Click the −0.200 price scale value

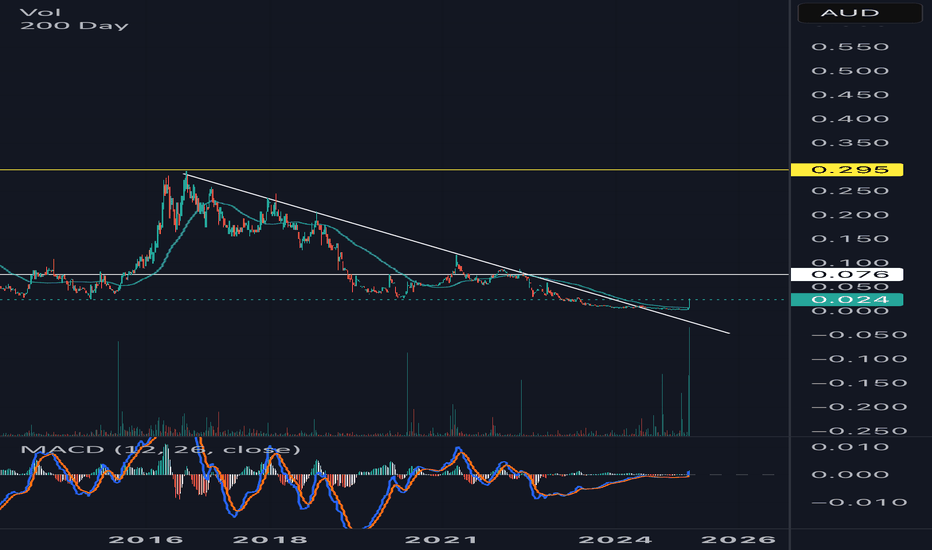point(859,407)
